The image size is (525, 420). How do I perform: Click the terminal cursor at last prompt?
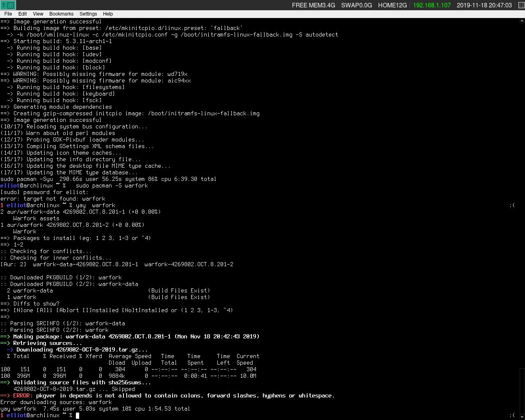[78, 415]
